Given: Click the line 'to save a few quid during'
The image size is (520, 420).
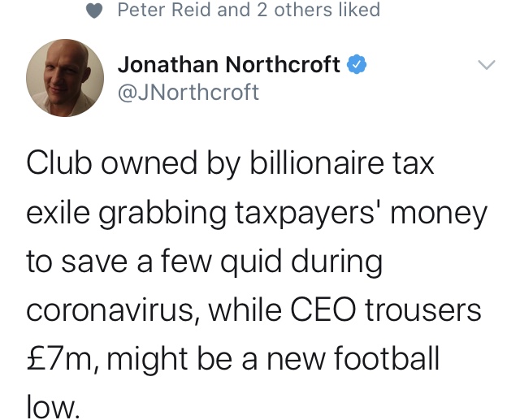Looking at the screenshot, I should [204, 262].
